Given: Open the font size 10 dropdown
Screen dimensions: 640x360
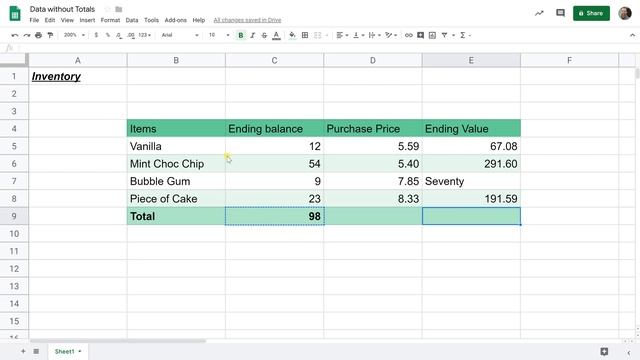Looking at the screenshot, I should pyautogui.click(x=219, y=35).
